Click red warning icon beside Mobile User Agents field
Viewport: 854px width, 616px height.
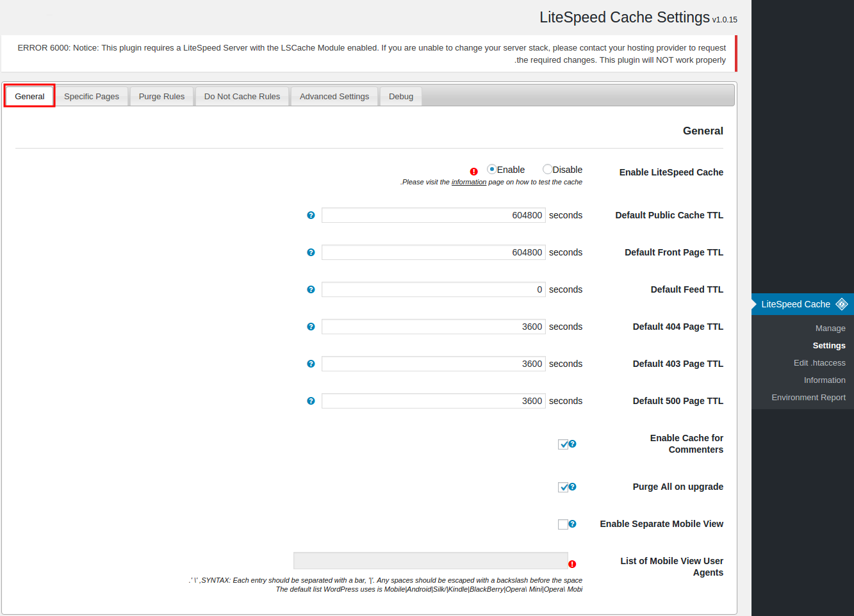pyautogui.click(x=572, y=564)
